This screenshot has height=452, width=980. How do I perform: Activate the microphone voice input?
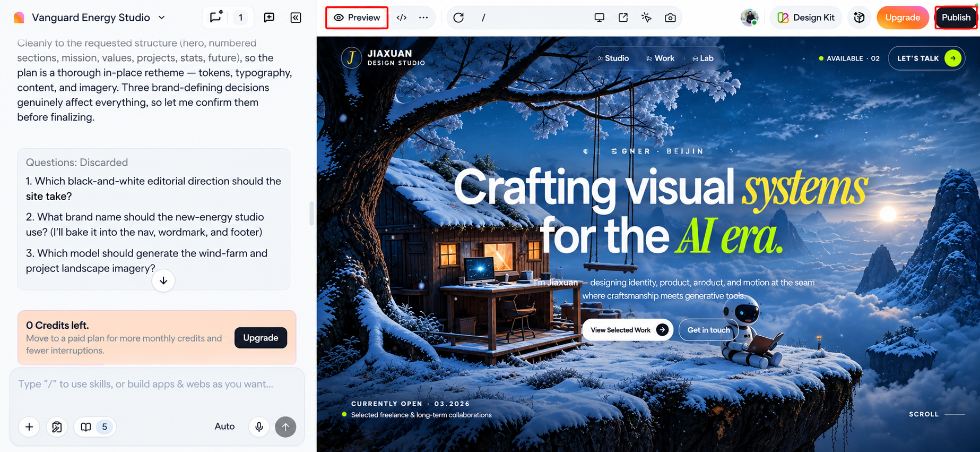(x=259, y=427)
